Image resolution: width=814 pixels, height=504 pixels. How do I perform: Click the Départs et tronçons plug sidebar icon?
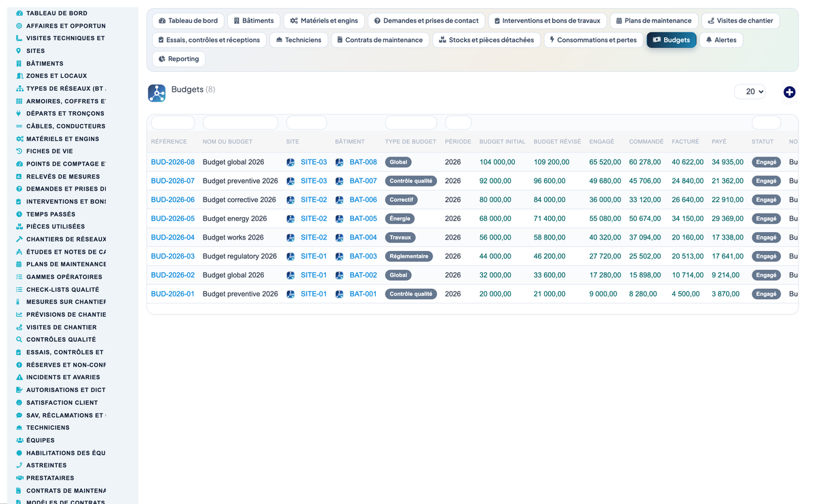(x=19, y=113)
